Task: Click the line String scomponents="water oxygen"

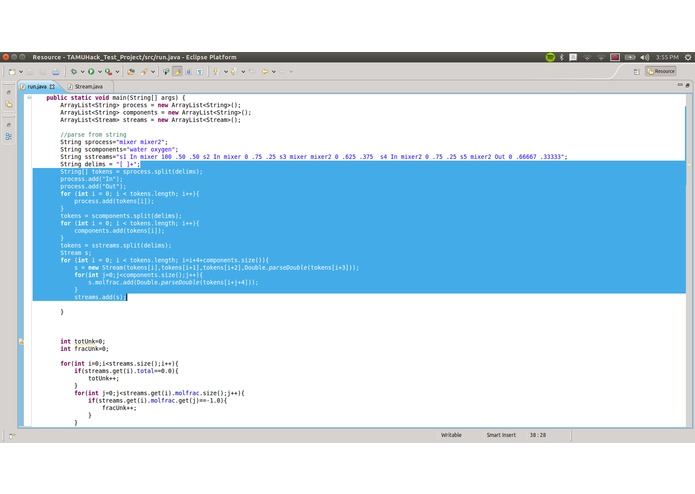Action: [119, 149]
